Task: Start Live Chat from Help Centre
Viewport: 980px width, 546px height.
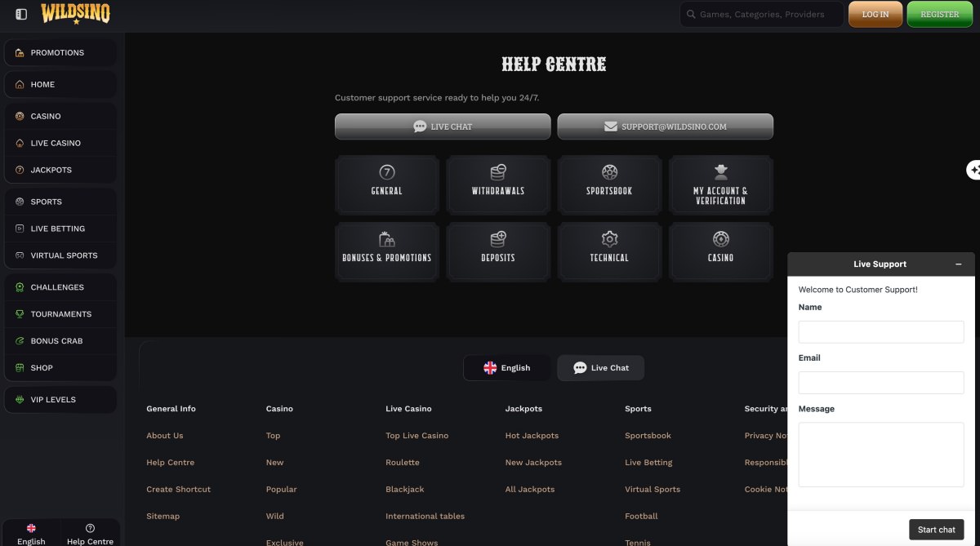Action: pyautogui.click(x=443, y=127)
